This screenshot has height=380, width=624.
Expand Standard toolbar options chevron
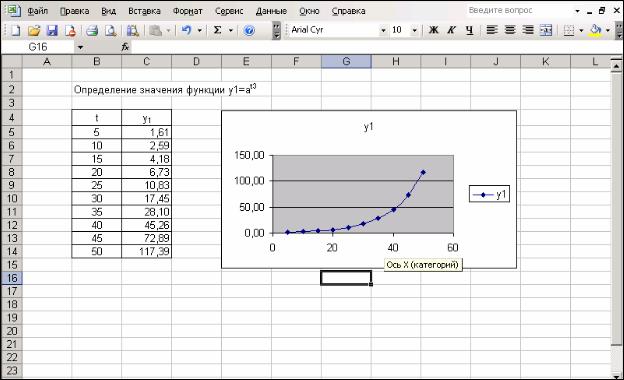[x=276, y=30]
